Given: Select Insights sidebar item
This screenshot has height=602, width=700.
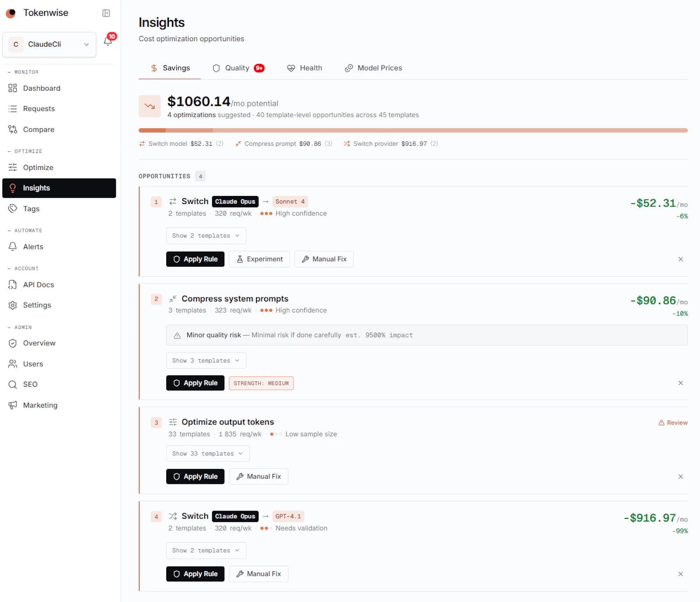Looking at the screenshot, I should (x=59, y=188).
